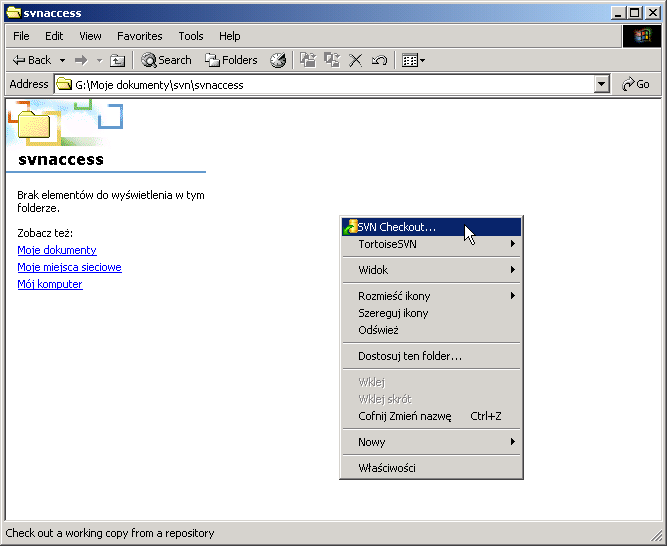Select Dostosuj ten folder in context menu
Screen dimensions: 667x546
point(431,356)
